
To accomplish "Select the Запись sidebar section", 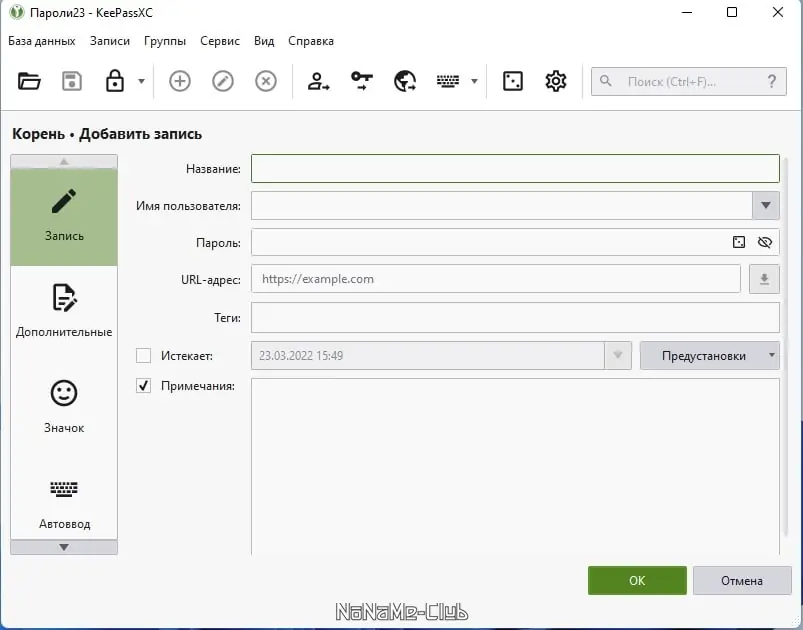I will pyautogui.click(x=64, y=217).
